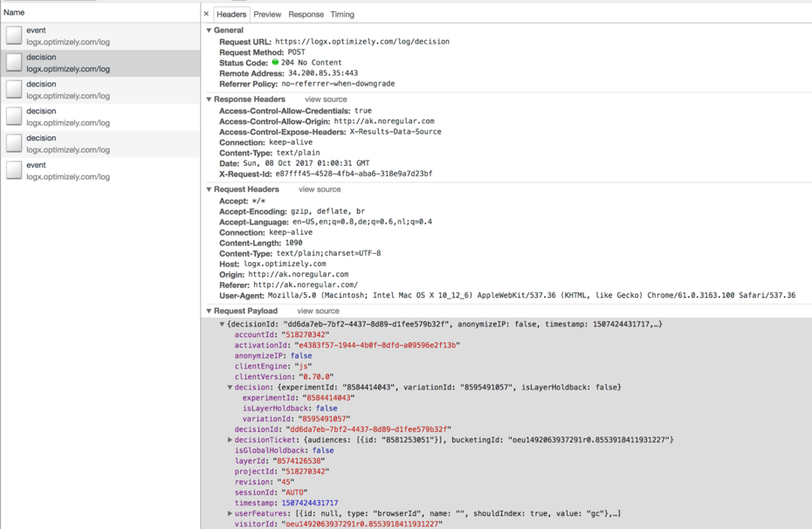The width and height of the screenshot is (812, 529).
Task: Expand the decisionTicket object
Action: click(x=230, y=440)
